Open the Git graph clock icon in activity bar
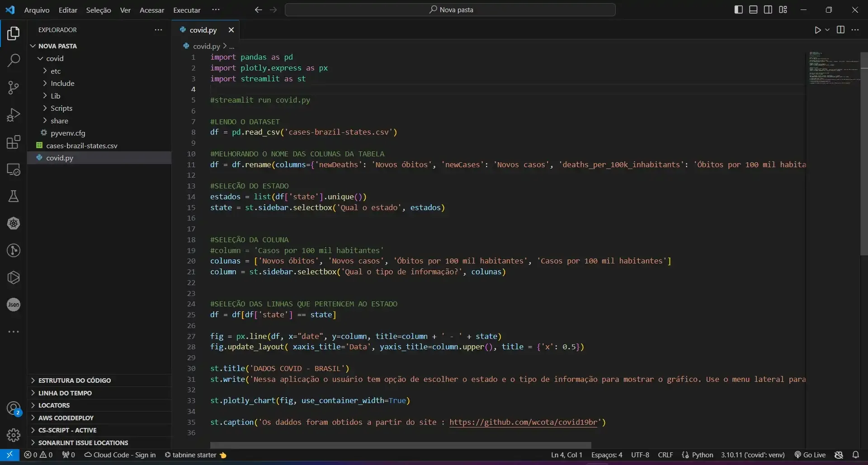This screenshot has width=868, height=465. pos(14,250)
